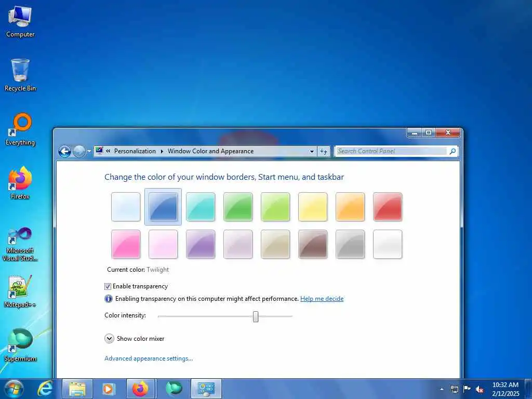This screenshot has height=399, width=532.
Task: Expand Show color mixer
Action: coord(109,339)
